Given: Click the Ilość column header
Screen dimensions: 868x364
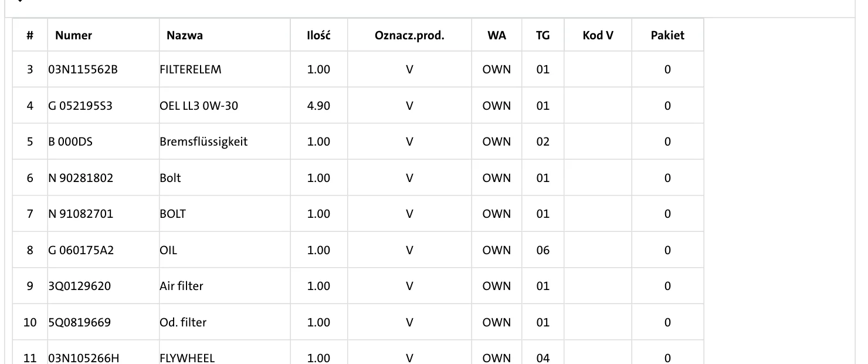Looking at the screenshot, I should tap(319, 35).
